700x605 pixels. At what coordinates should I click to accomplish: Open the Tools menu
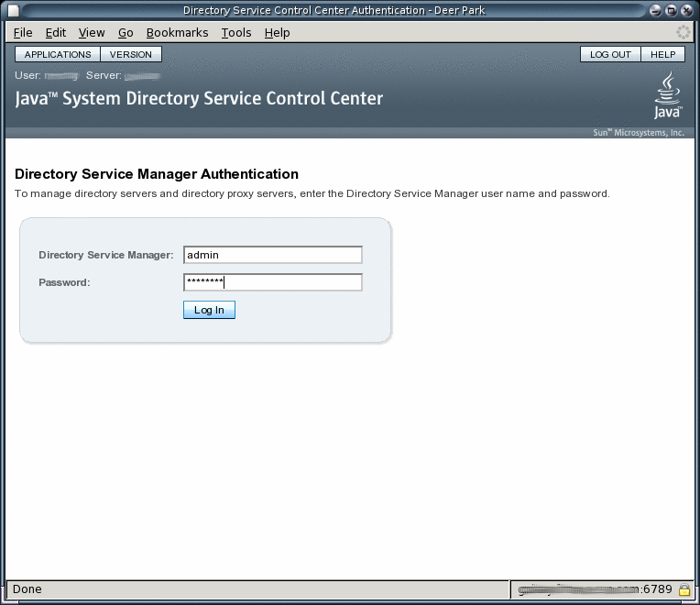[236, 33]
